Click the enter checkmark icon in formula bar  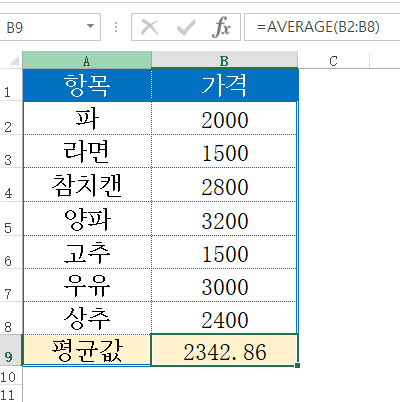(186, 27)
